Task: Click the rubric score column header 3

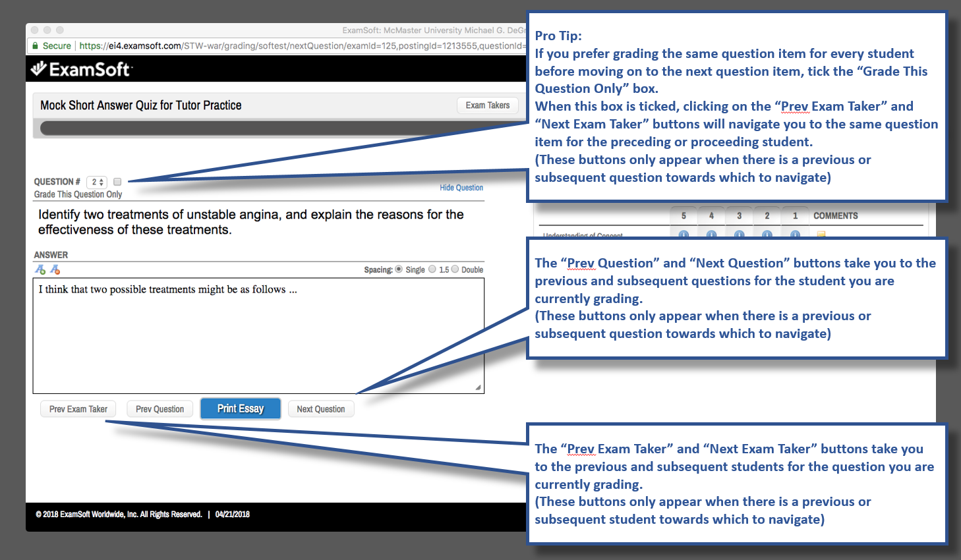Action: tap(740, 216)
